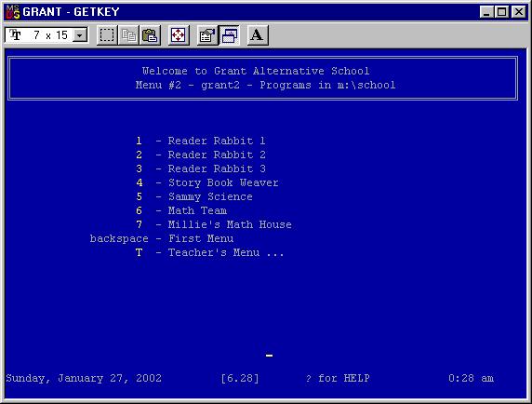Click the version text '[6.28]'
The image size is (532, 404).
click(240, 378)
